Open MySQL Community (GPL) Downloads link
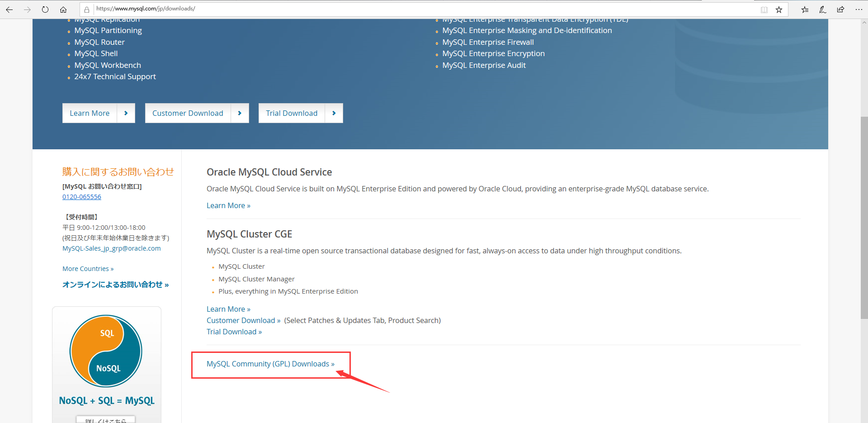This screenshot has height=423, width=868. [x=270, y=364]
